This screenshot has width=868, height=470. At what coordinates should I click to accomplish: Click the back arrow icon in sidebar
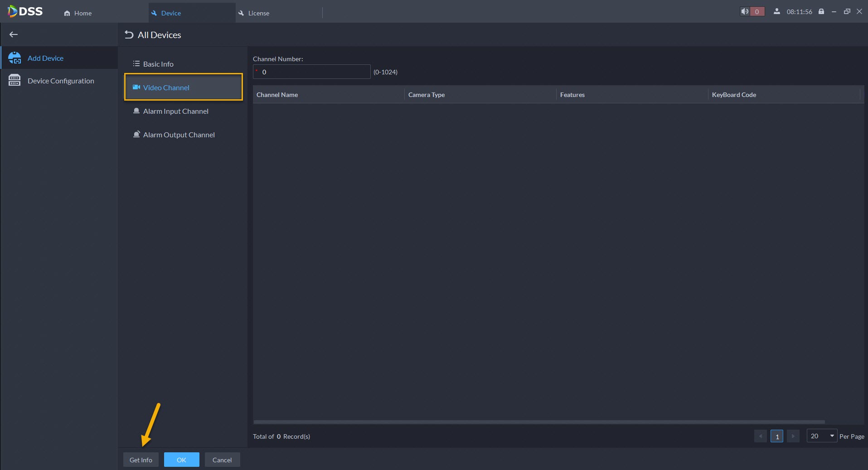14,34
